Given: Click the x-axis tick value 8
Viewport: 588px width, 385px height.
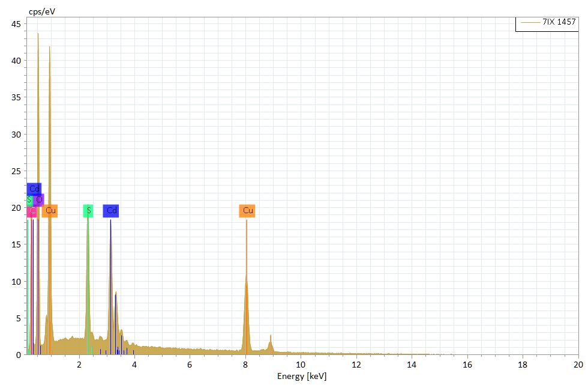Looking at the screenshot, I should pos(245,365).
